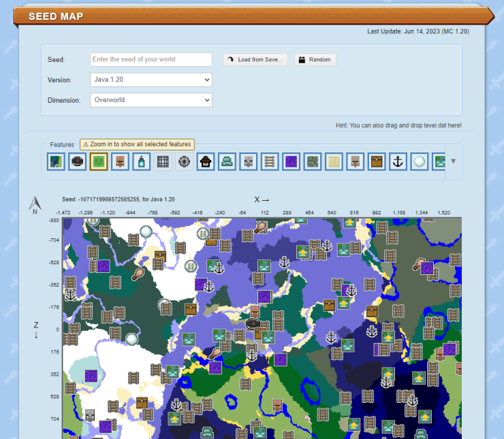Screen dimensions: 504x439
Task: Click the Z axis label '-880'
Action: (x=54, y=221)
